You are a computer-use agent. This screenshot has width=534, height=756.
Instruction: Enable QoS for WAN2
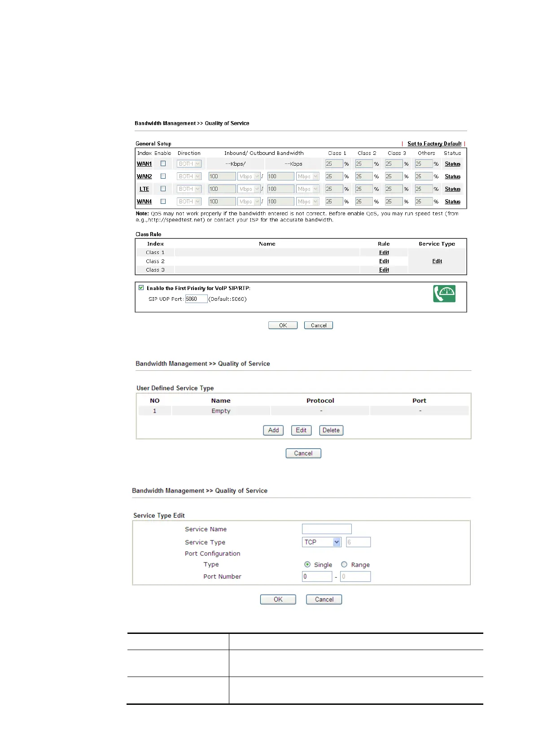(x=163, y=176)
